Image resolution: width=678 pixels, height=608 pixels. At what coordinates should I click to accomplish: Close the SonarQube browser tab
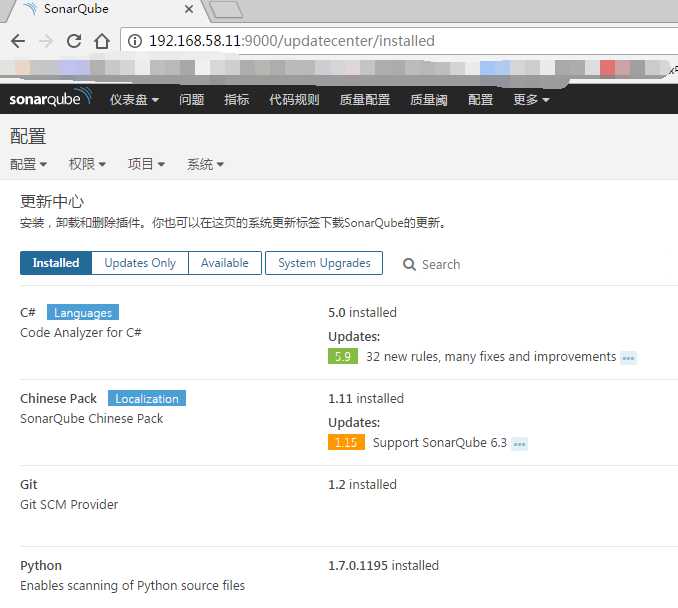click(189, 9)
